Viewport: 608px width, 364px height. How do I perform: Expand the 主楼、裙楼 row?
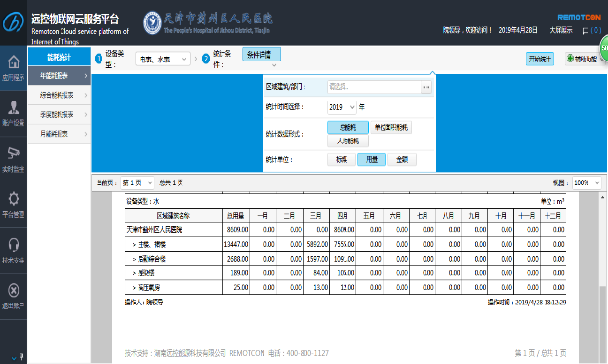134,245
